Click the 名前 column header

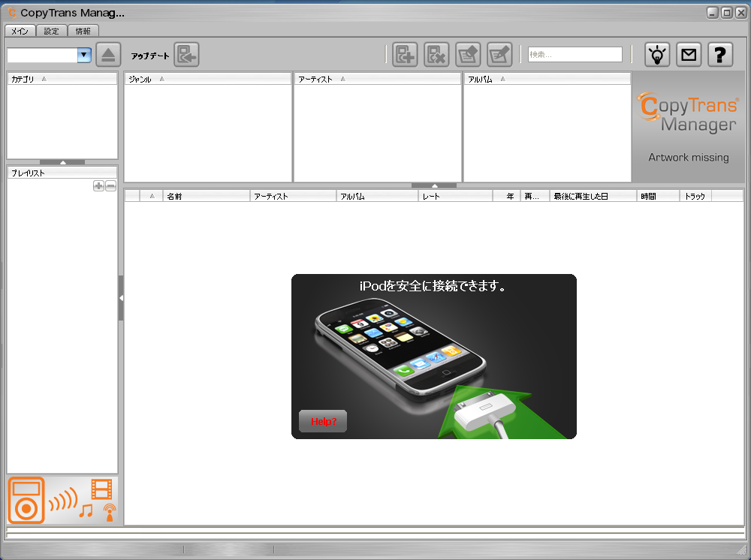pyautogui.click(x=207, y=196)
